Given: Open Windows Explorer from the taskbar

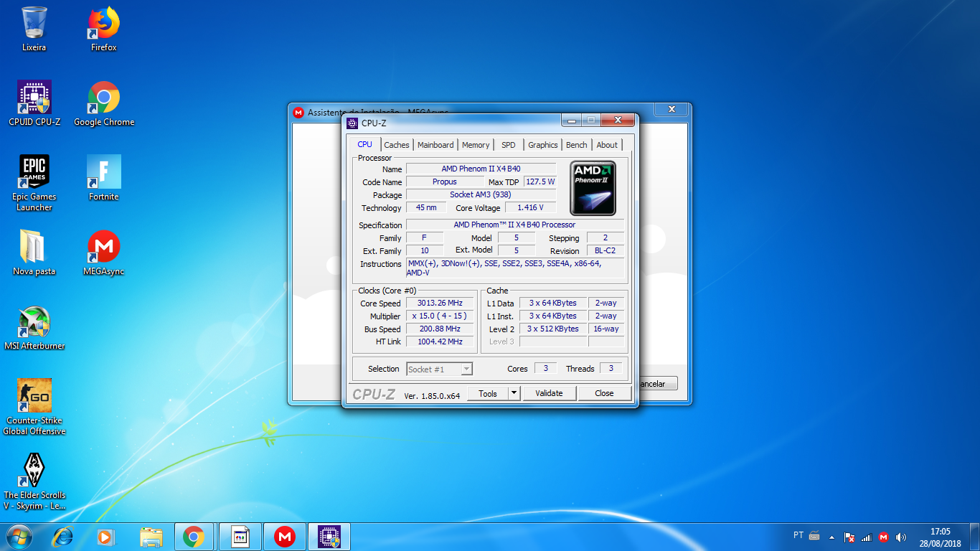Looking at the screenshot, I should coord(151,537).
